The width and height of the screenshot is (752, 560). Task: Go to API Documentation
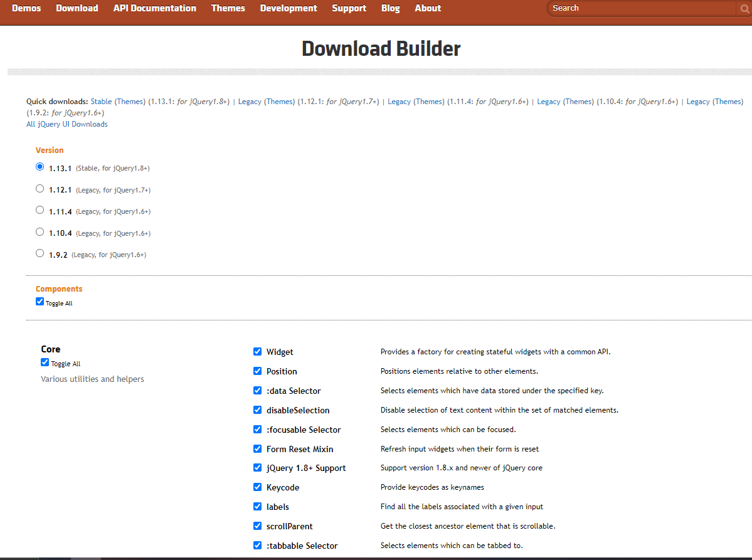[155, 8]
